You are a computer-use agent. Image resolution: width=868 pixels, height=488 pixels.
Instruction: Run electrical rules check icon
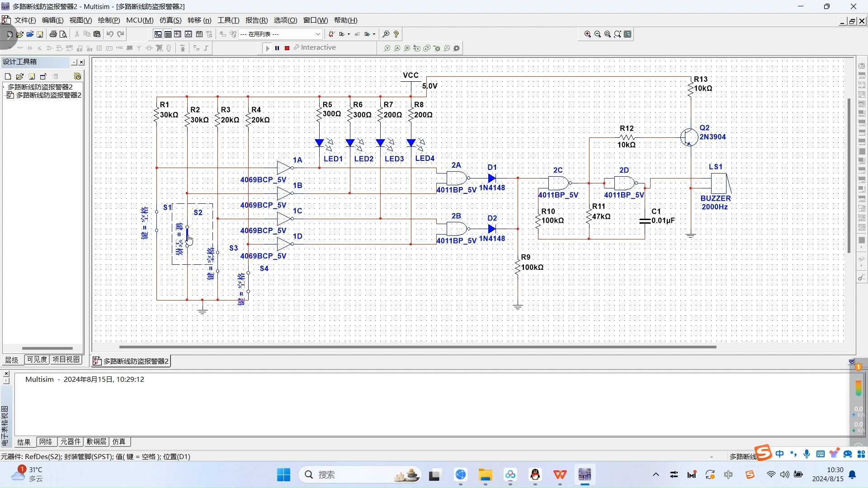(x=331, y=34)
